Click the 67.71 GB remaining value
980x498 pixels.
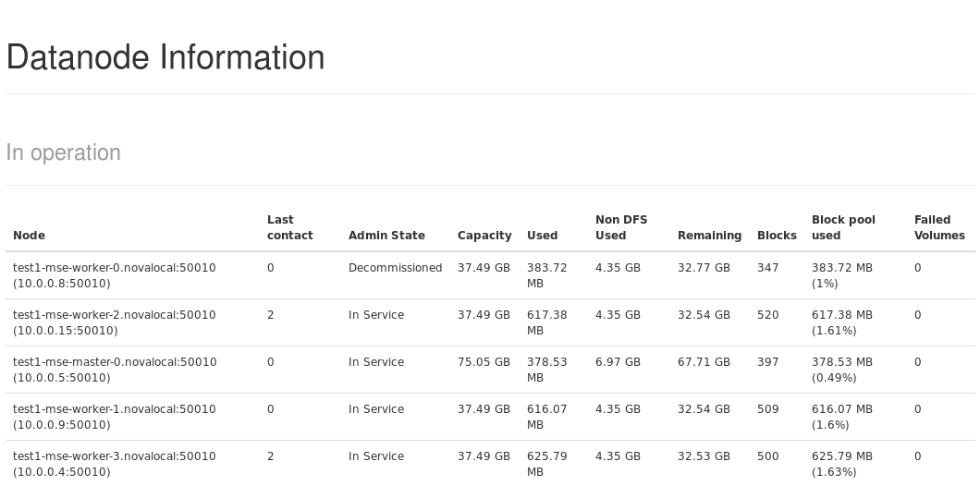tap(704, 362)
